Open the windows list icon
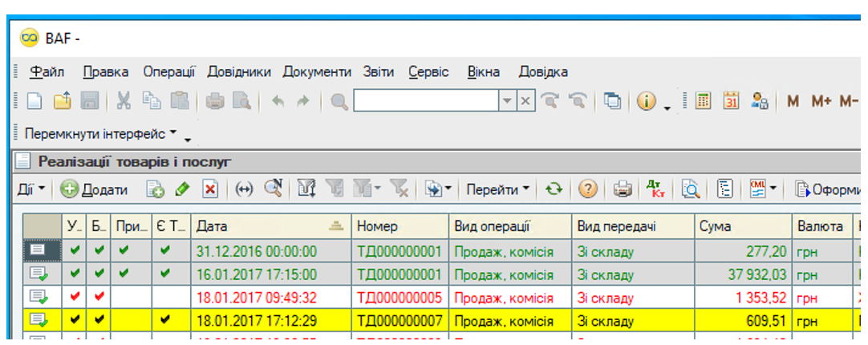Screen dimensions: 868x345 pyautogui.click(x=612, y=101)
